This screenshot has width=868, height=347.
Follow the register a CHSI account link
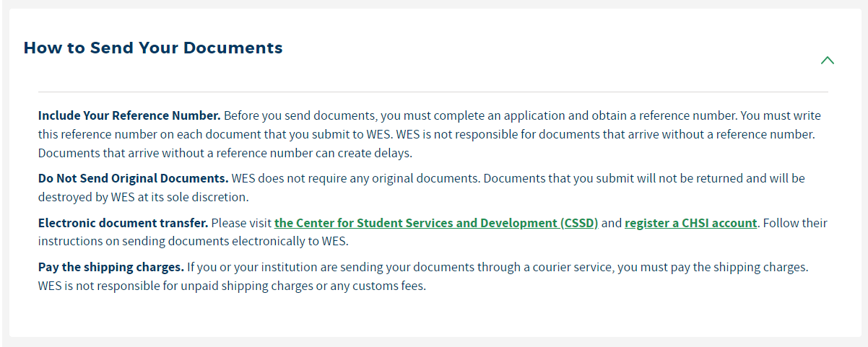pyautogui.click(x=690, y=223)
